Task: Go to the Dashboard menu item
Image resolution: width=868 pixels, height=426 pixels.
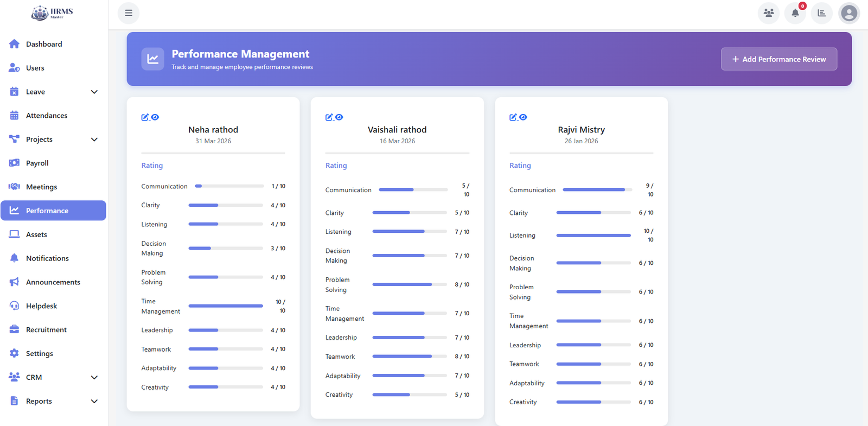Action: (53, 44)
